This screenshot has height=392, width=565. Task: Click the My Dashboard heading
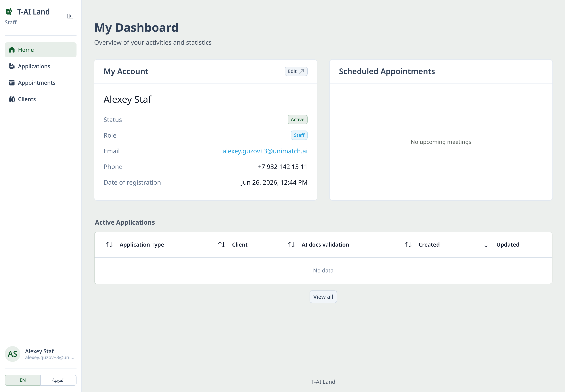(x=136, y=27)
